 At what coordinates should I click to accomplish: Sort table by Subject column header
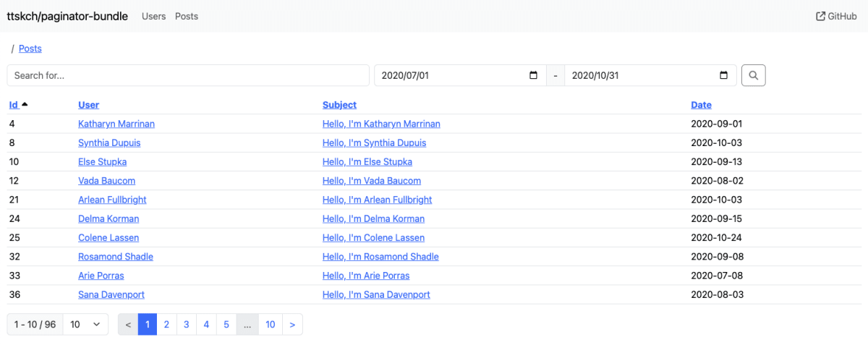(339, 105)
